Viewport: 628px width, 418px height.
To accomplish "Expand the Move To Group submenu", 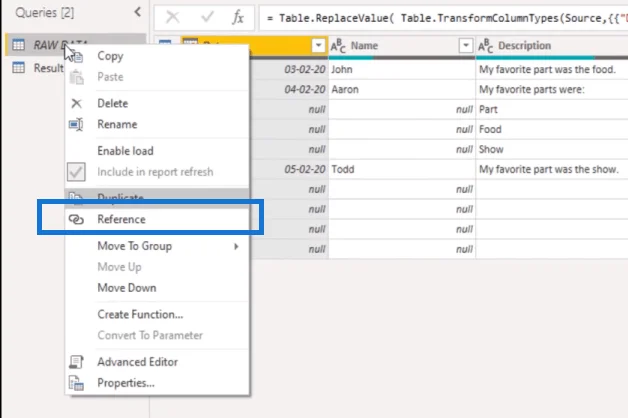I will tap(236, 246).
